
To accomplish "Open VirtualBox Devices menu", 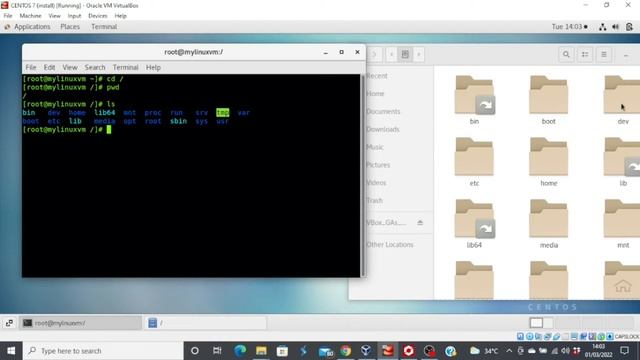I will tap(98, 16).
